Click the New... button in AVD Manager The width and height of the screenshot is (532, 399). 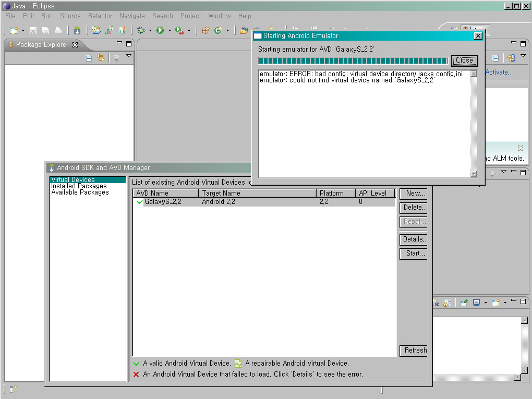coord(414,194)
